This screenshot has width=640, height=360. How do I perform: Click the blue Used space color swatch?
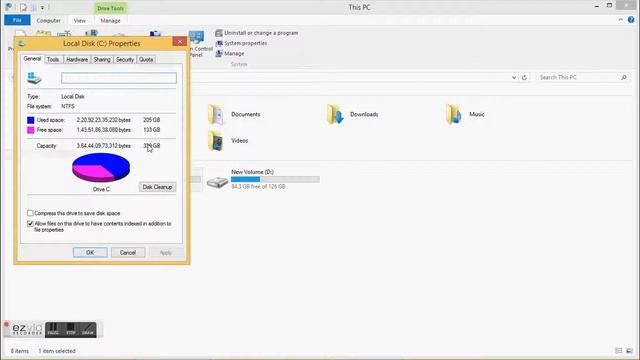coord(31,120)
